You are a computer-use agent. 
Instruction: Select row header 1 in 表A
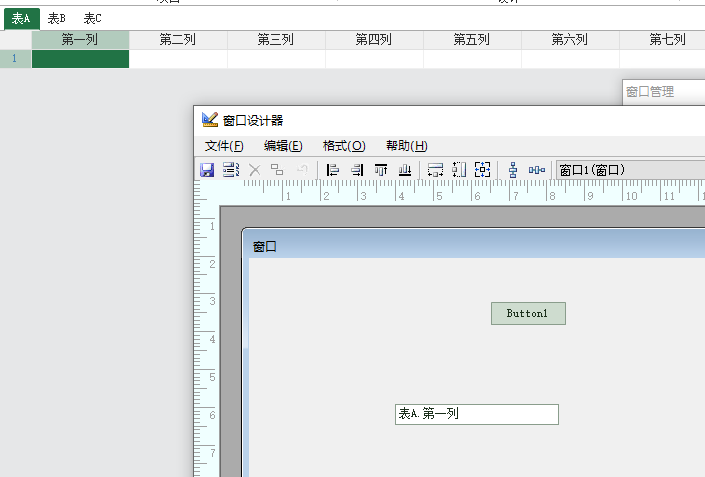[x=15, y=59]
